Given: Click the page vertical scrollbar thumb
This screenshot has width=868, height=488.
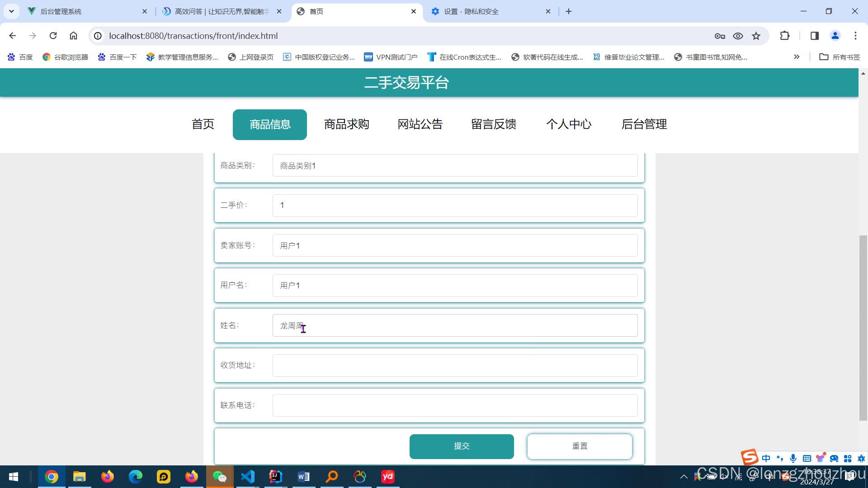Looking at the screenshot, I should pyautogui.click(x=863, y=328).
